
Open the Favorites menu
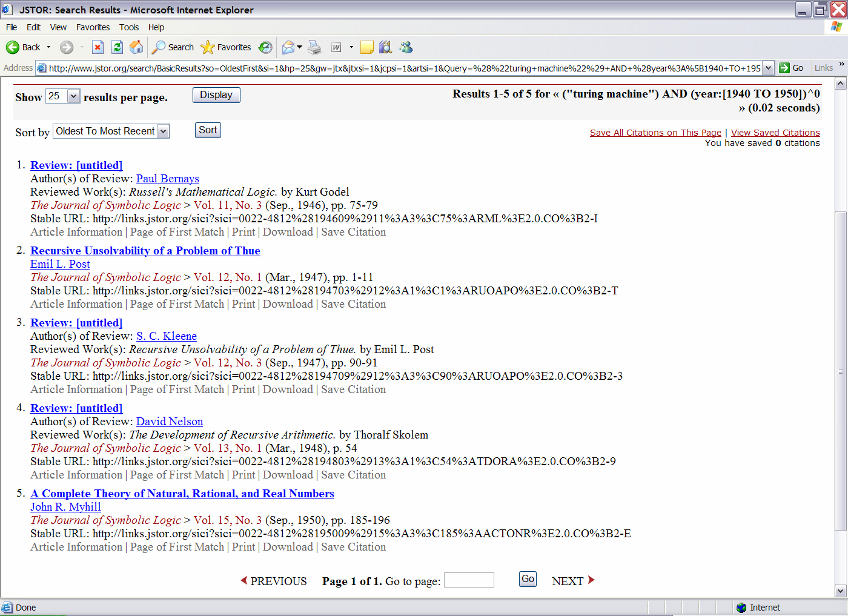tap(93, 27)
